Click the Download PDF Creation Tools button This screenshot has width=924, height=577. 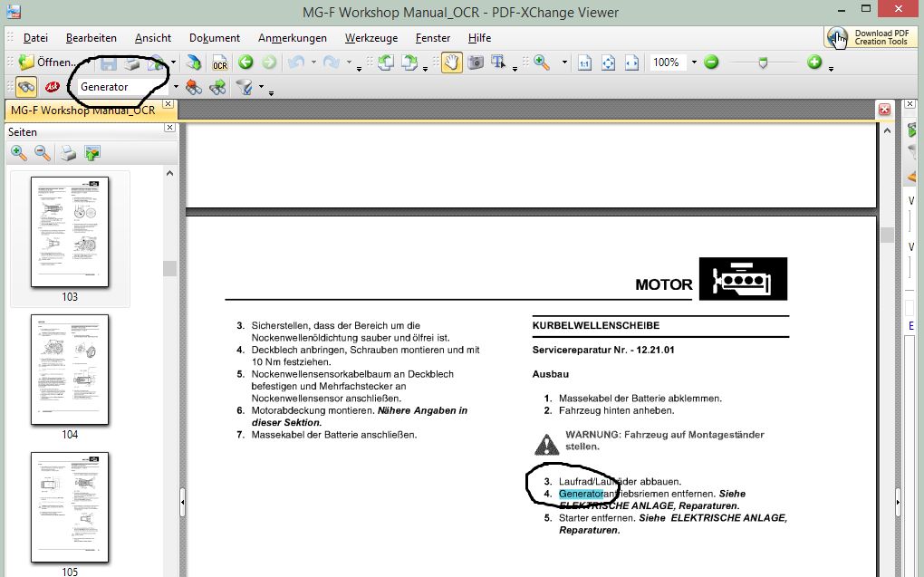pos(868,37)
